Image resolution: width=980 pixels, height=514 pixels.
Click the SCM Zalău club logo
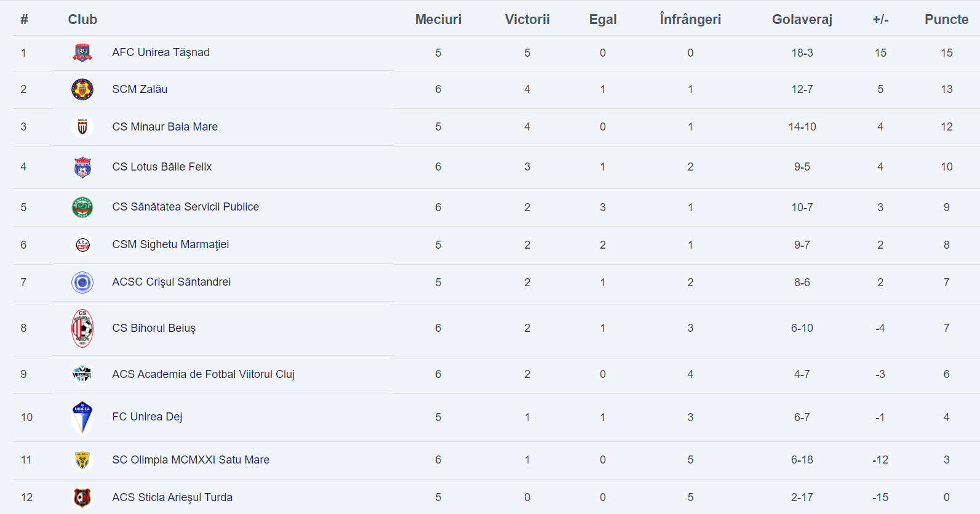point(82,89)
